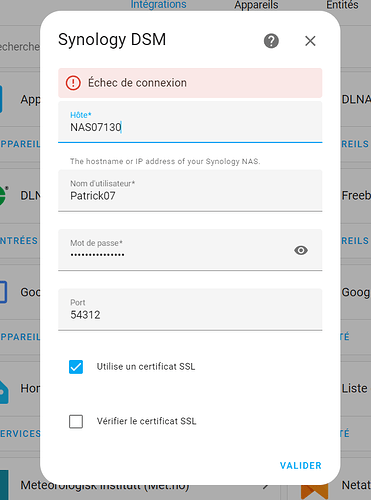Focus the Hôte input field

pyautogui.click(x=190, y=122)
